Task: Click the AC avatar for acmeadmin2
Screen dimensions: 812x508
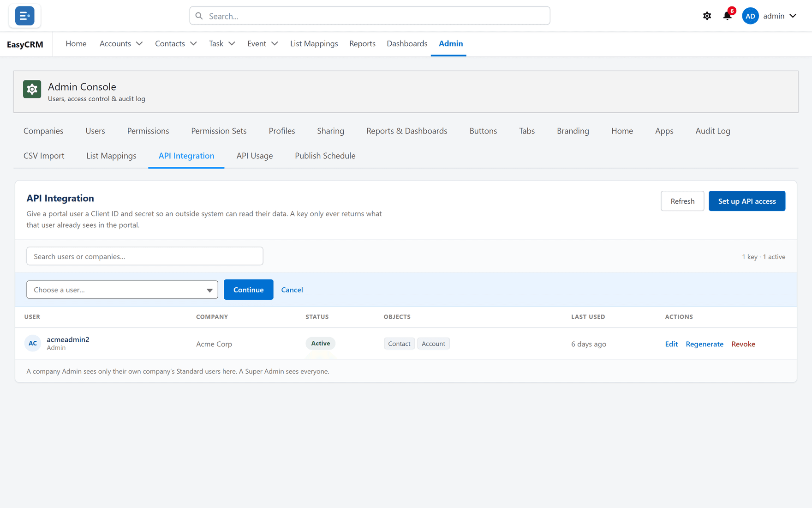Action: click(33, 343)
